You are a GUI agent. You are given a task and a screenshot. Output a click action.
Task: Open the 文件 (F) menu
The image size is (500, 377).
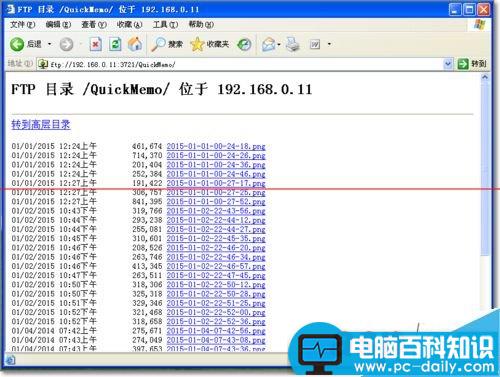pos(22,24)
